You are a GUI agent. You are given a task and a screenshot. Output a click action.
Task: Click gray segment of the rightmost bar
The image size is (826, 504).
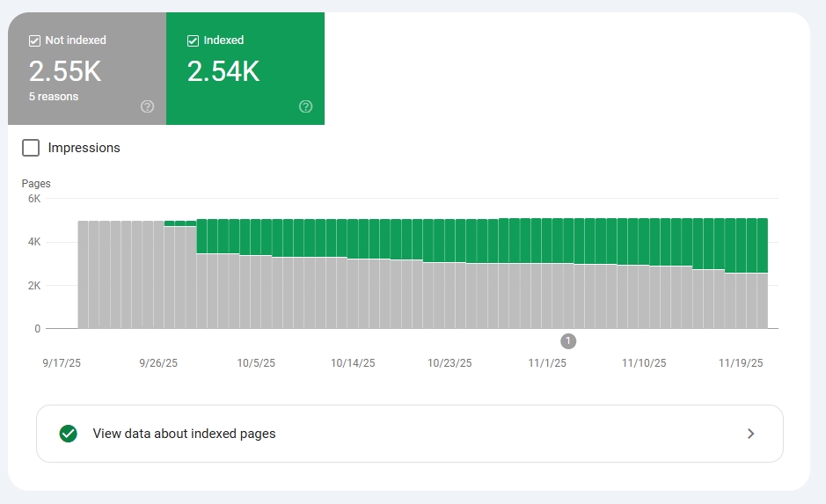pos(763,301)
